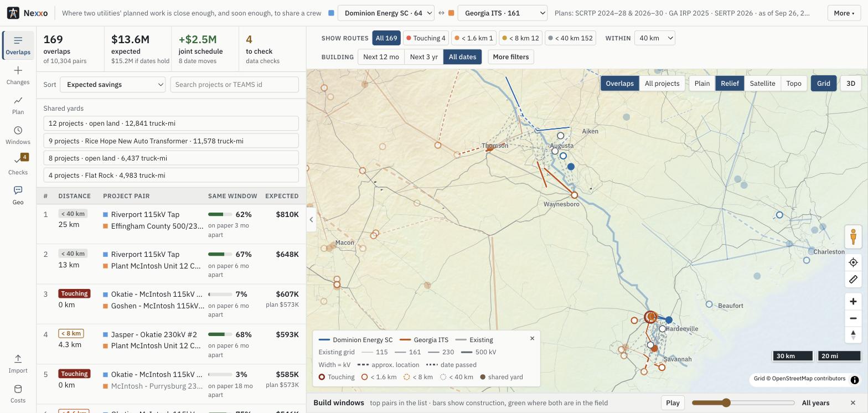Zoom in on the map

click(853, 301)
